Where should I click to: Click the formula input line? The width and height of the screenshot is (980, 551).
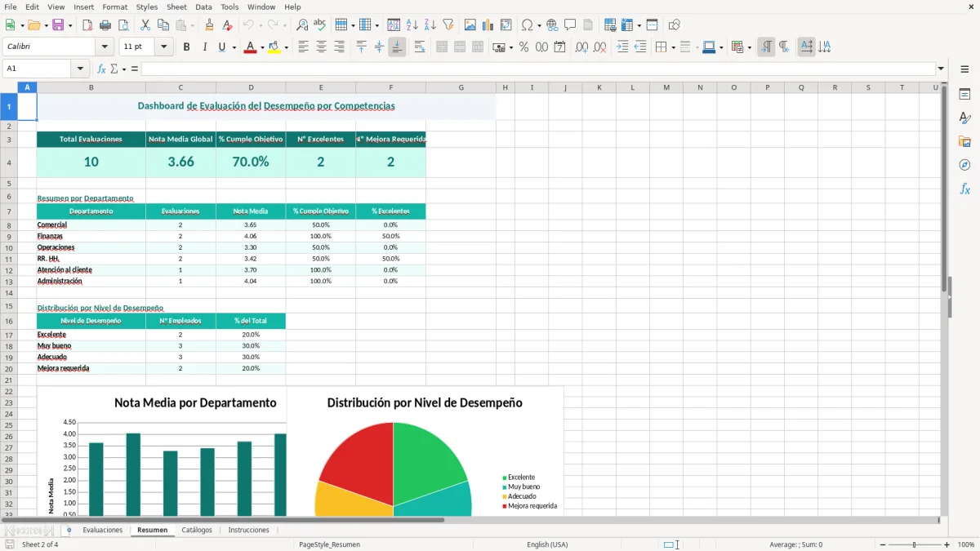pyautogui.click(x=538, y=69)
